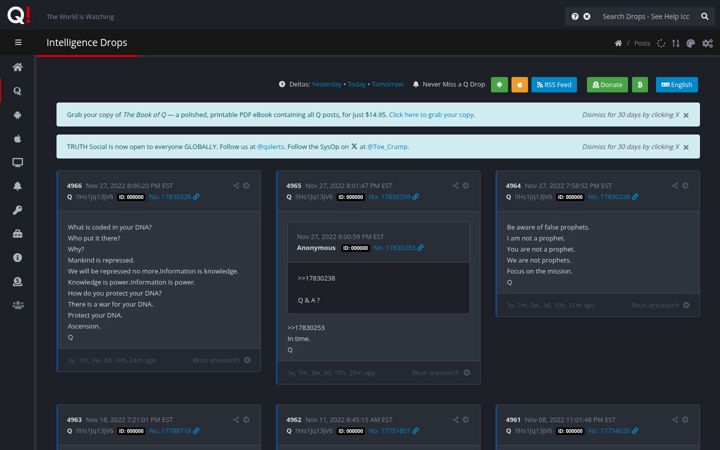Open post link No. 17830238

613,197
